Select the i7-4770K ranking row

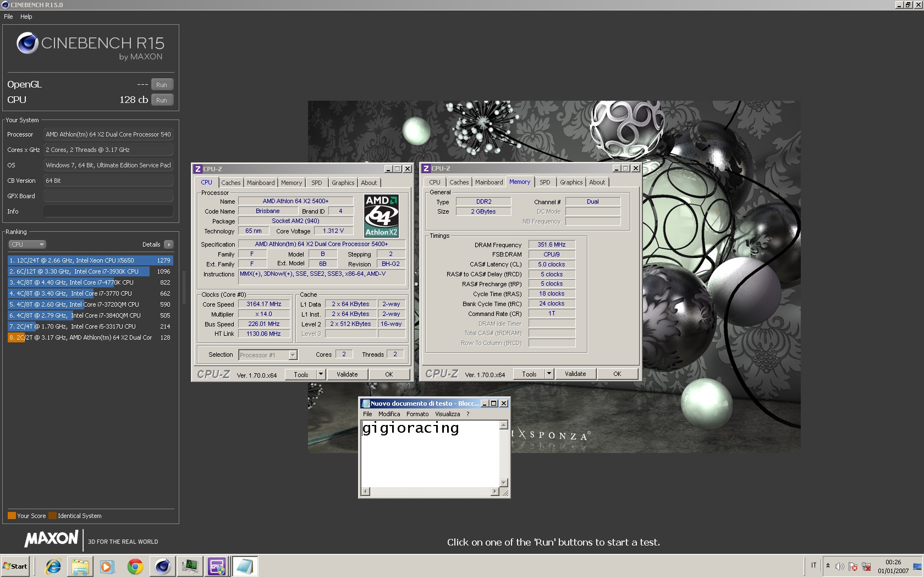pyautogui.click(x=90, y=282)
